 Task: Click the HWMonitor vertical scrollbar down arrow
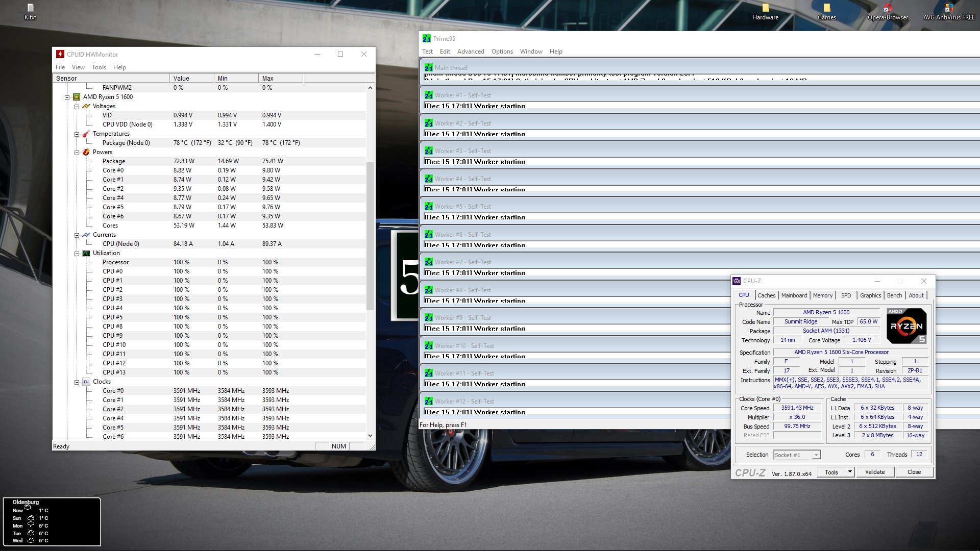point(370,436)
